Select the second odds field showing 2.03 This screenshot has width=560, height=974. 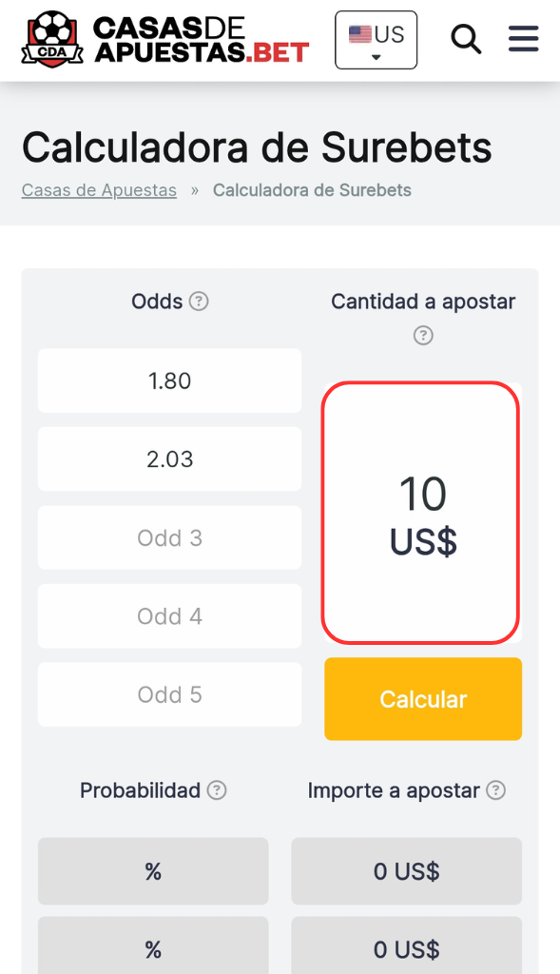[x=169, y=459]
